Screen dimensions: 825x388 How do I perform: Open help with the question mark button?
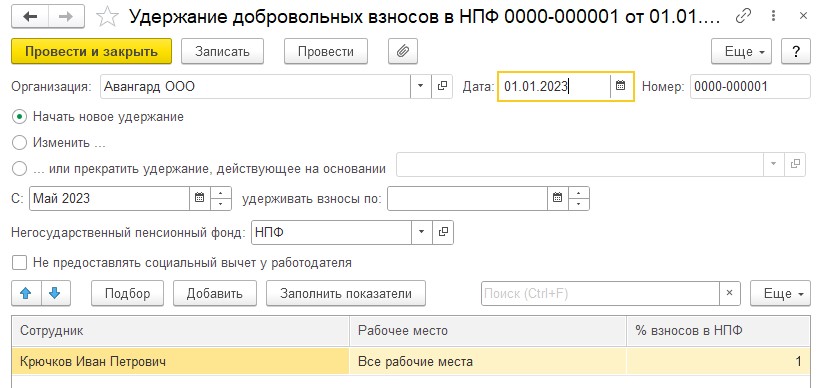tap(796, 52)
